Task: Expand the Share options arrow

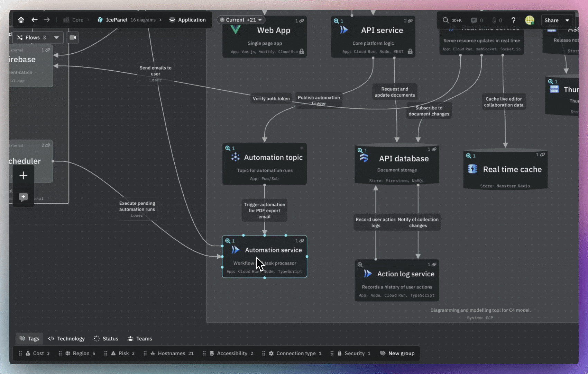Action: [567, 20]
